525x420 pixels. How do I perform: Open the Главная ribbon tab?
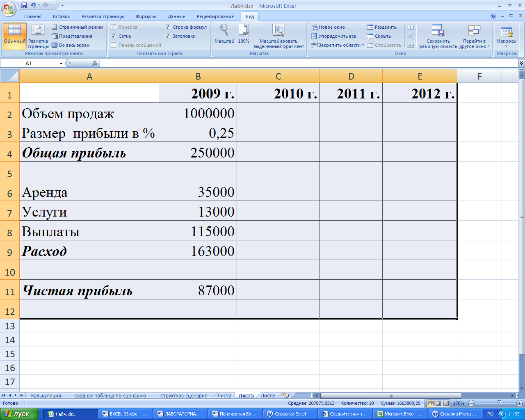(33, 16)
